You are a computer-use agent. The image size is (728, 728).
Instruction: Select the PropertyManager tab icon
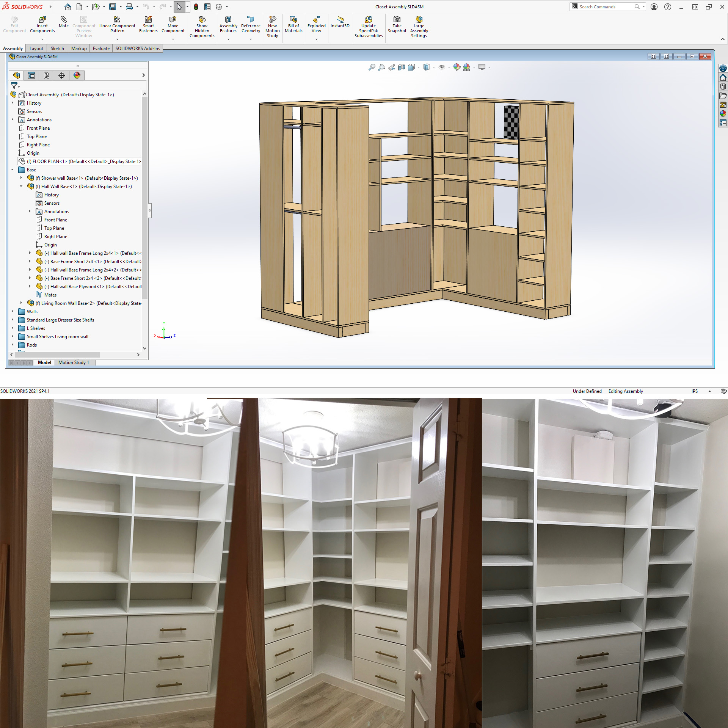click(31, 75)
